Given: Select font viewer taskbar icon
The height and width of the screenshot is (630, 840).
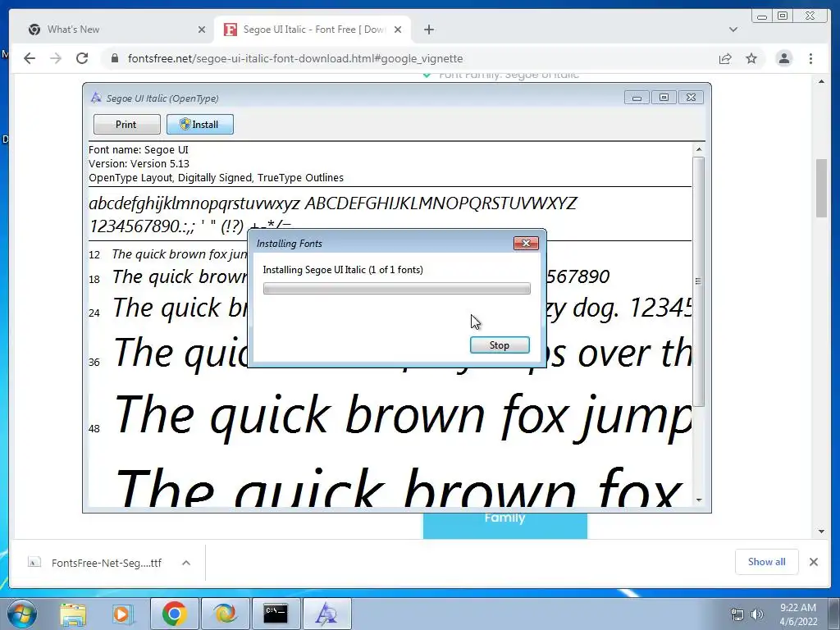Looking at the screenshot, I should [x=326, y=614].
